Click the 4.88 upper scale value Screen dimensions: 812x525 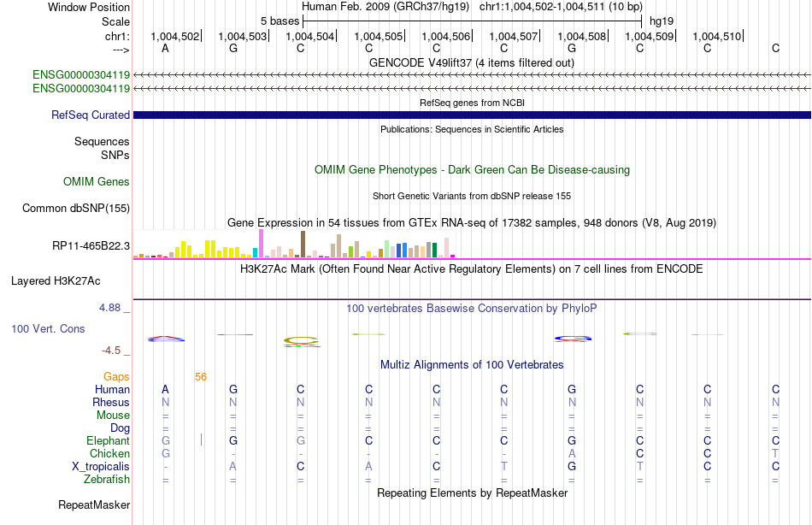[x=109, y=307]
